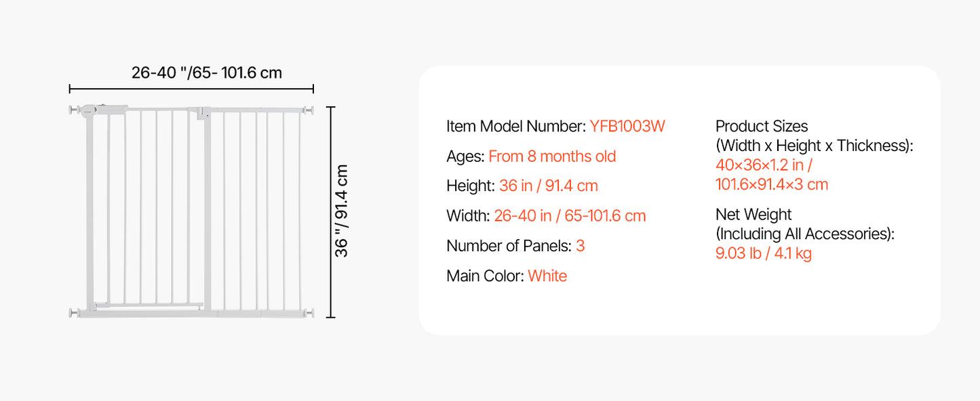Image resolution: width=980 pixels, height=401 pixels.
Task: Click the Net Weight heading
Action: coord(753,215)
